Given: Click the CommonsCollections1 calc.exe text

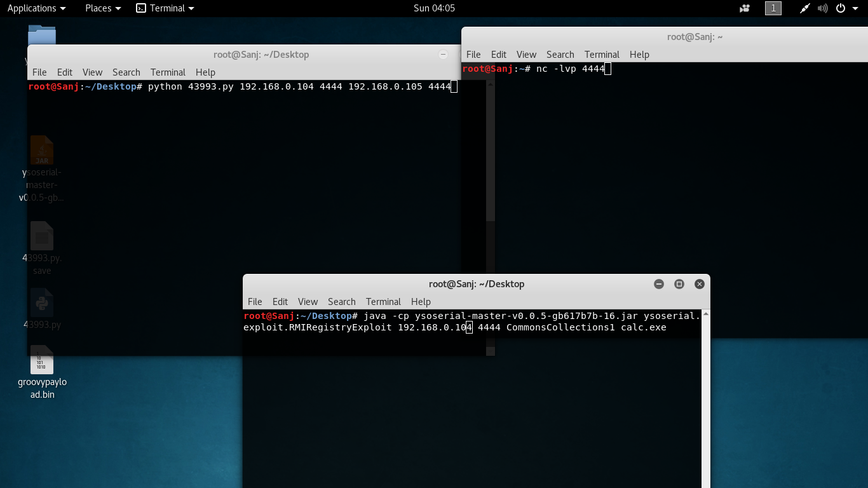Looking at the screenshot, I should point(586,327).
